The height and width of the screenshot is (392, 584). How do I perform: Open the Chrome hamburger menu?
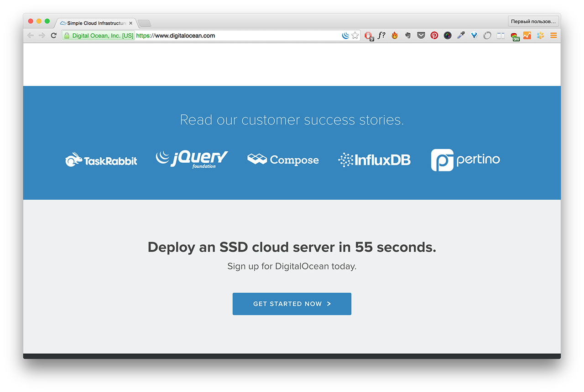click(553, 36)
